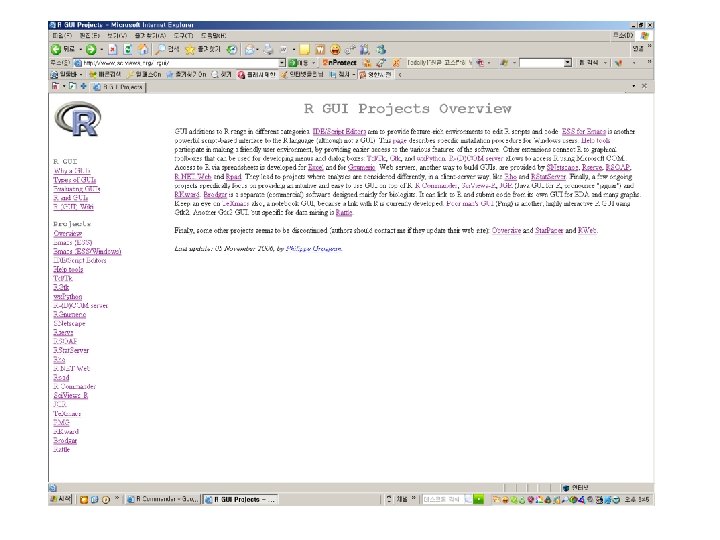Open the History clock icon
720x540 pixels.
pos(232,49)
